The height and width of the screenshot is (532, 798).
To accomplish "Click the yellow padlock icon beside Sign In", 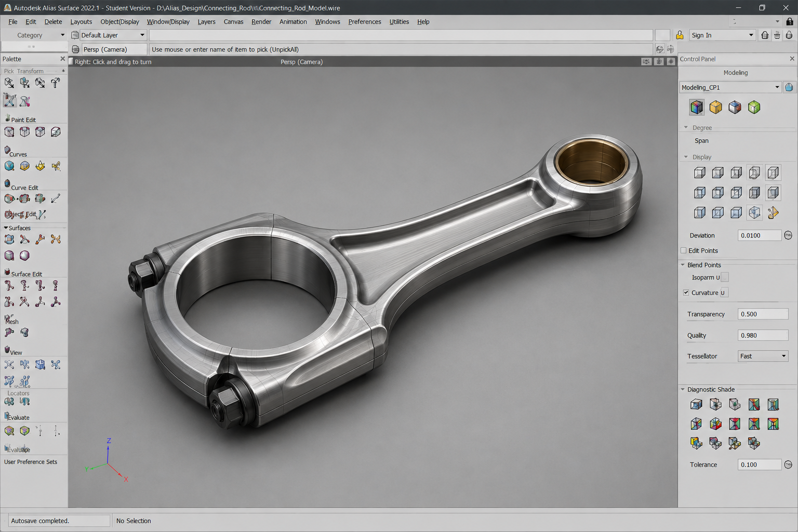I will click(680, 35).
